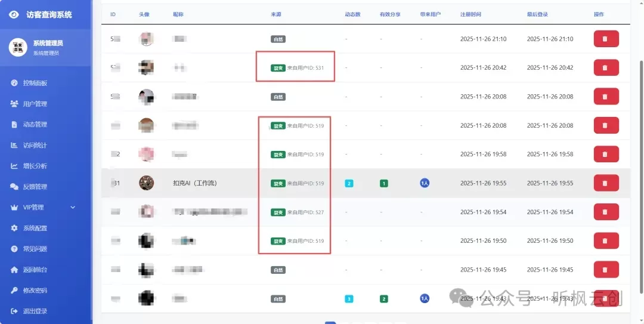This screenshot has height=324, width=644.
Task: Click the 扣克AI（工作流）avatar thumbnail
Action: click(x=146, y=183)
